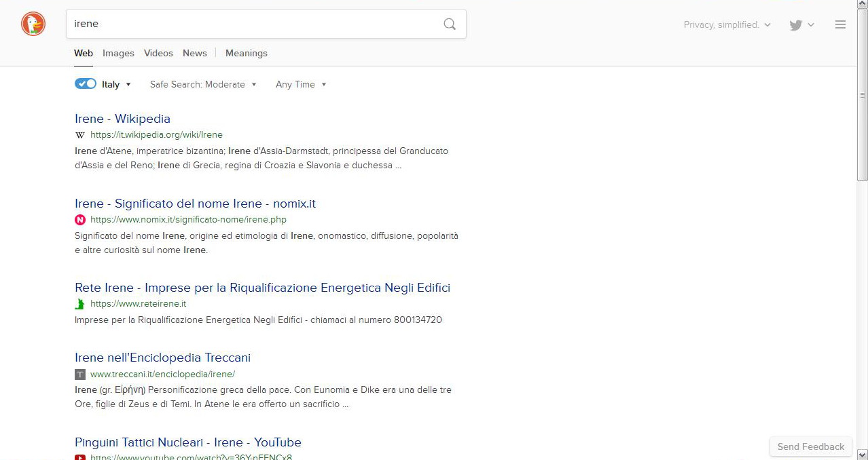Click the DuckDuckGo duck logo
This screenshot has width=868, height=460.
[33, 24]
